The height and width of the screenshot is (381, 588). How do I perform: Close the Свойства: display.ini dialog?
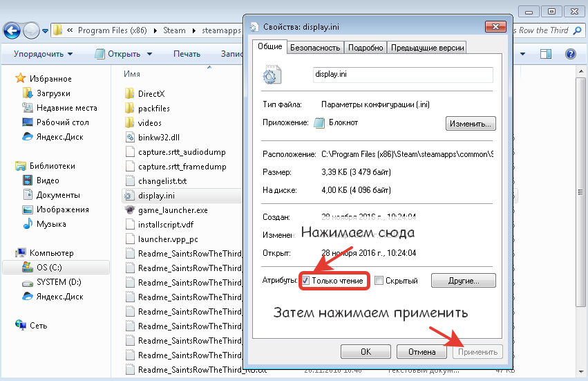point(495,27)
